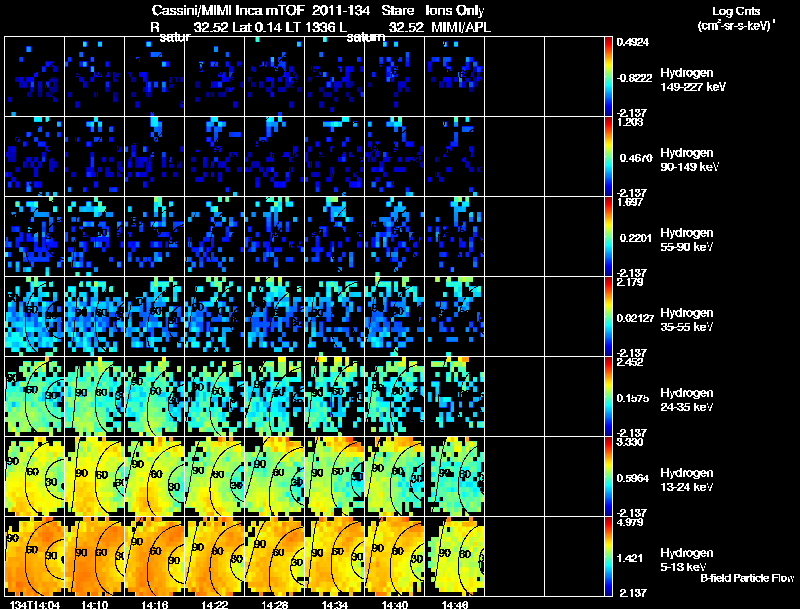The image size is (800, 609).
Task: Inspect the 149-227 keV hydrogen panel at 14:46
Action: click(x=455, y=76)
